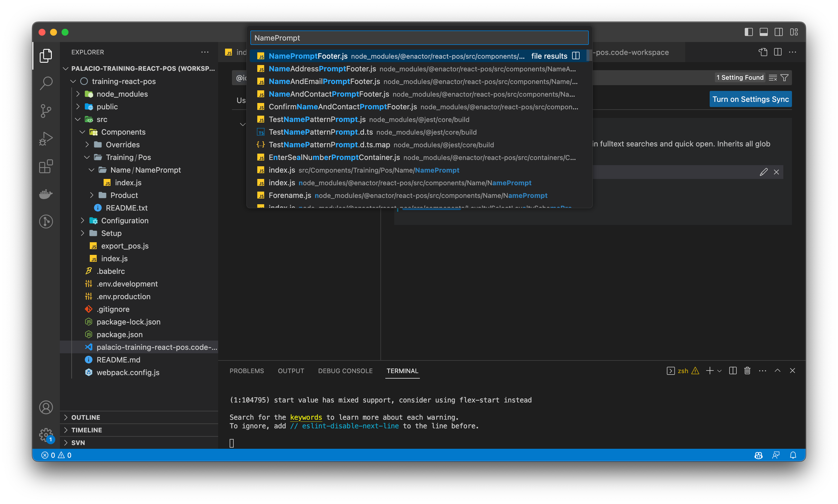Open the Extensions view

coord(46,166)
